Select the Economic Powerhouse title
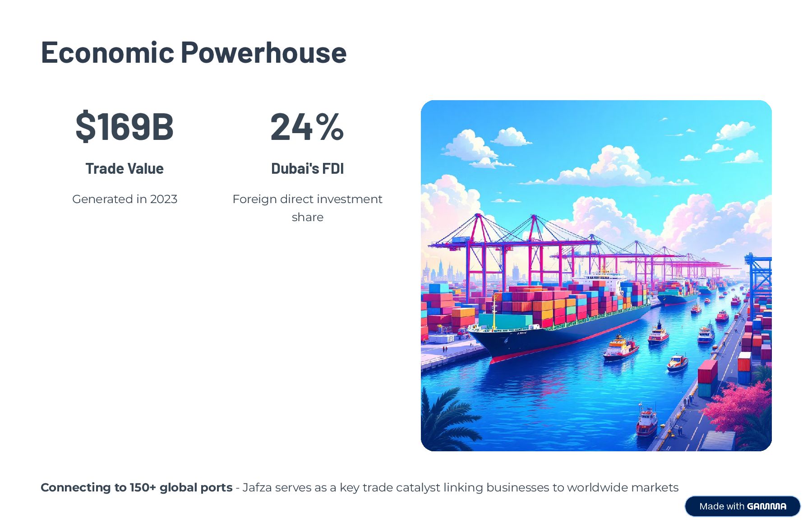The width and height of the screenshot is (812, 528). tap(194, 52)
